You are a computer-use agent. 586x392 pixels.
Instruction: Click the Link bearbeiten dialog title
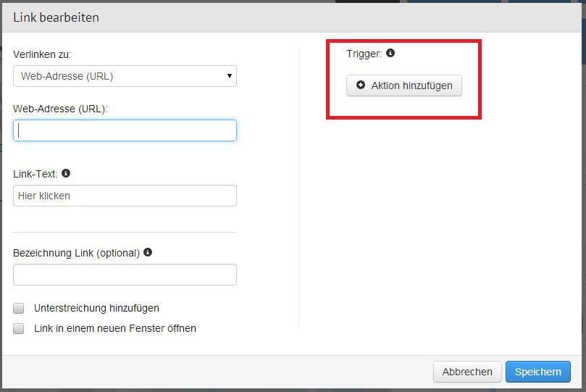[x=56, y=17]
